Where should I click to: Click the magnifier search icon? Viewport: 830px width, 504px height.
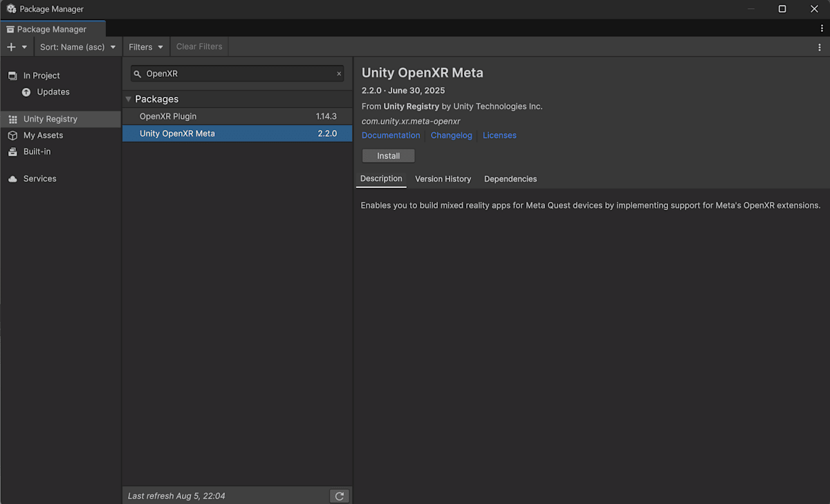(x=137, y=74)
